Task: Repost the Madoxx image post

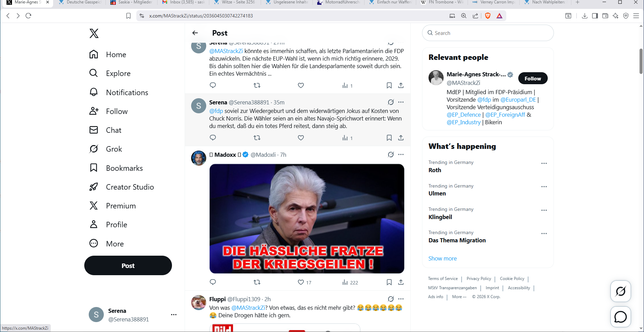Action: click(257, 282)
